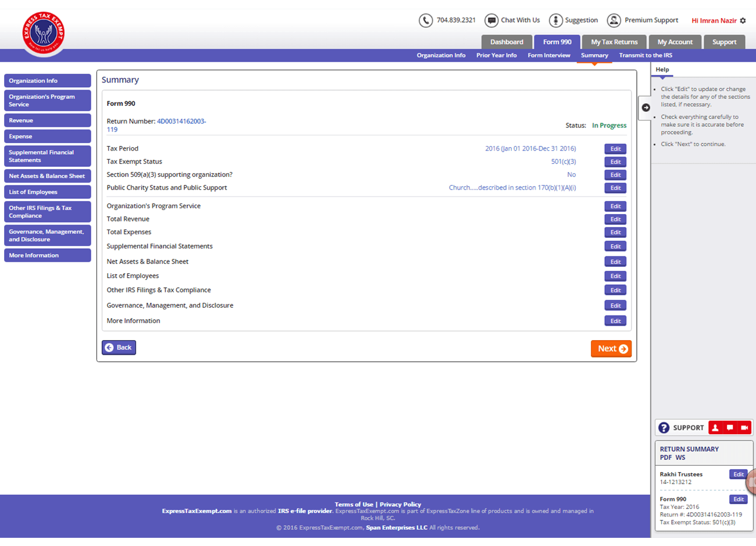Open Other IRS Filings & Tax Compliance sidebar item
Viewport: 756px width, 546px height.
pyautogui.click(x=48, y=212)
